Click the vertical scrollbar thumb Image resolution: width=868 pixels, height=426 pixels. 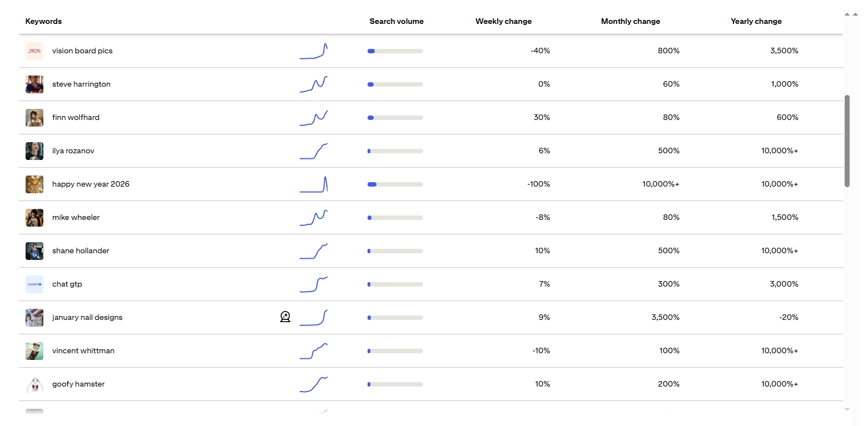tap(847, 141)
